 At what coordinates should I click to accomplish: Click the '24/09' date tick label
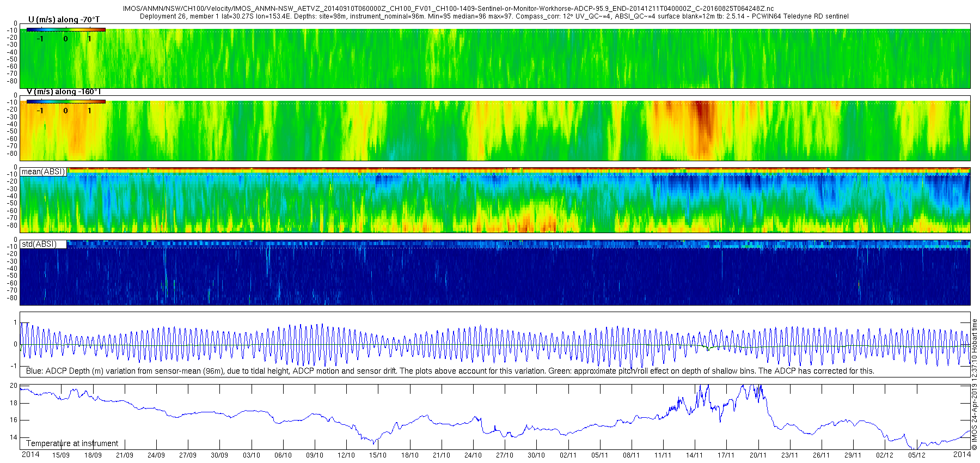pyautogui.click(x=156, y=455)
